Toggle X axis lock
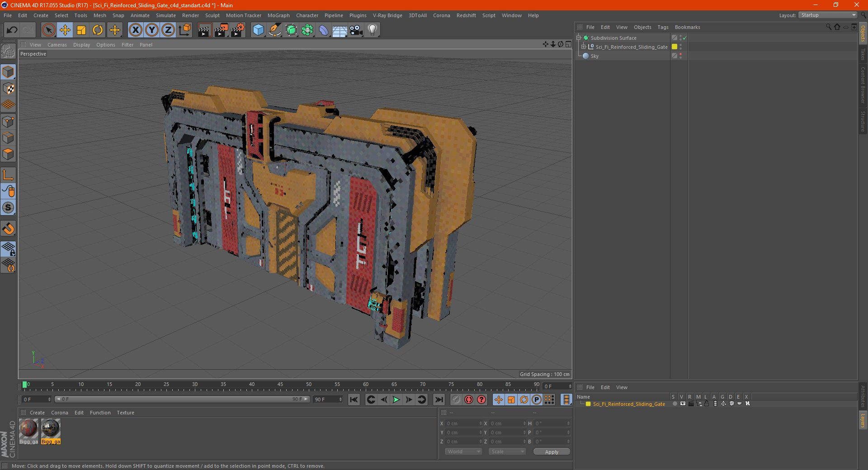The image size is (868, 470). click(135, 30)
